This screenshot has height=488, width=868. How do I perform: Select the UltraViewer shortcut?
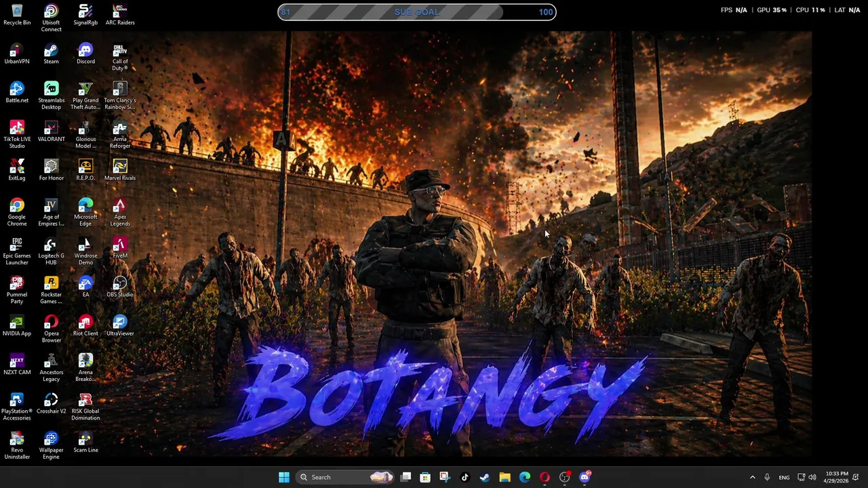tap(120, 325)
